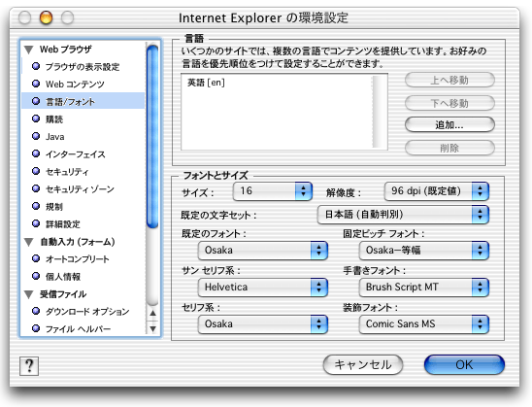Screen dimensions: 532x407
Task: Click the 追加... button
Action: pyautogui.click(x=449, y=125)
